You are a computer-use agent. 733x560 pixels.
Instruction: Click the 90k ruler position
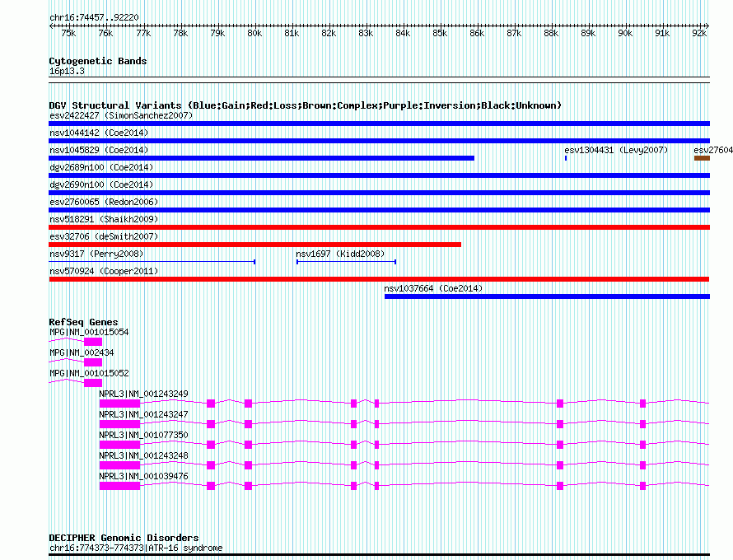coord(625,34)
